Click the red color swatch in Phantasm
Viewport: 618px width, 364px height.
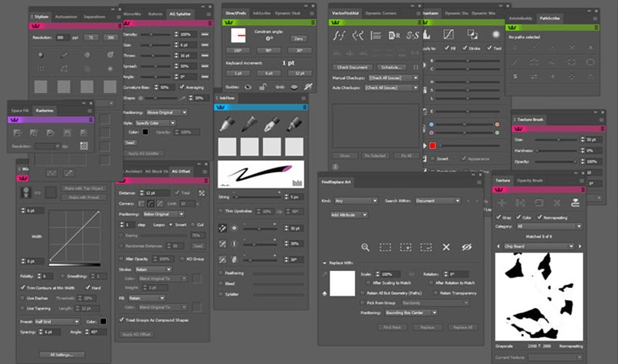click(x=432, y=146)
